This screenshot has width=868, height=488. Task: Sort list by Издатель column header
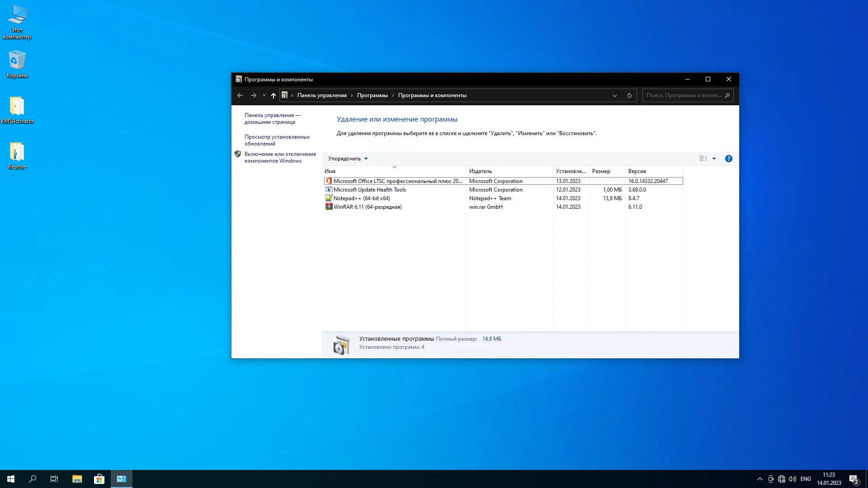tap(480, 171)
